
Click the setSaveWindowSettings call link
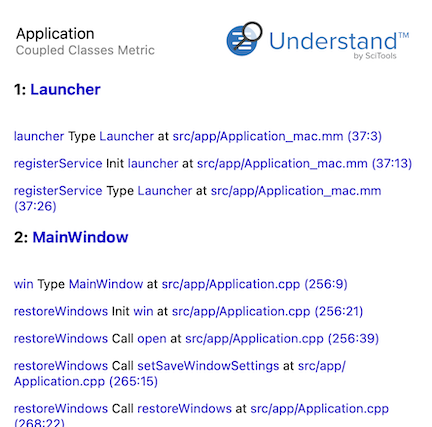pyautogui.click(x=208, y=366)
